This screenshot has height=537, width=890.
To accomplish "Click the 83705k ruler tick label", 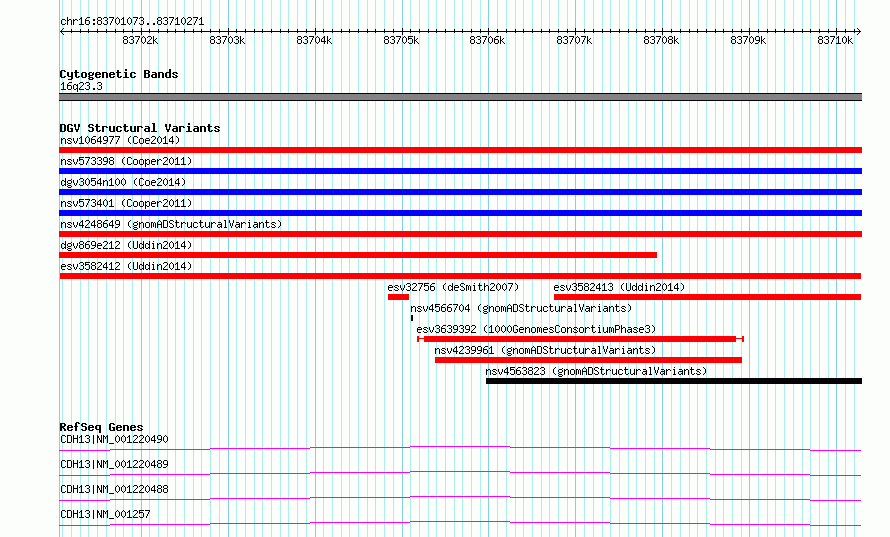I will pos(401,40).
